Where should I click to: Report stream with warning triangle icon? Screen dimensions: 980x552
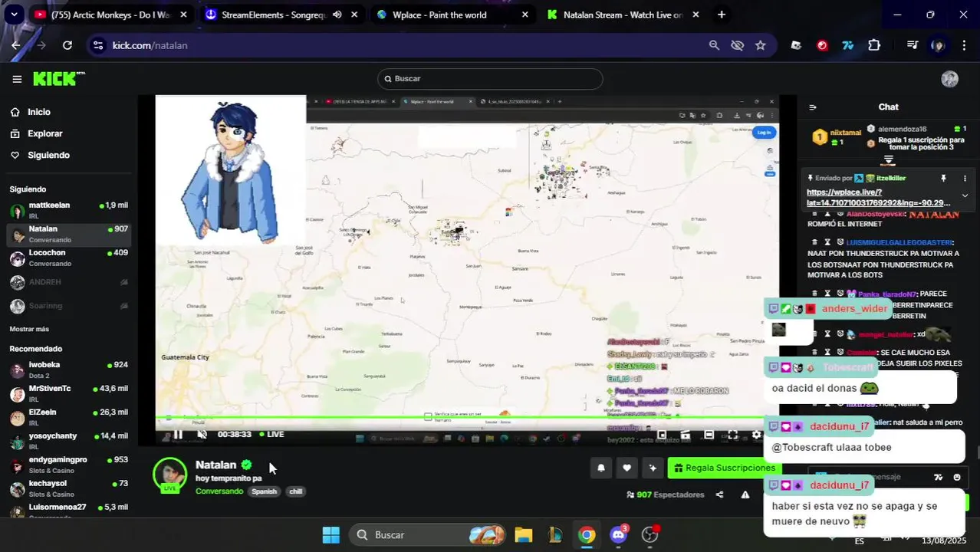[745, 495]
